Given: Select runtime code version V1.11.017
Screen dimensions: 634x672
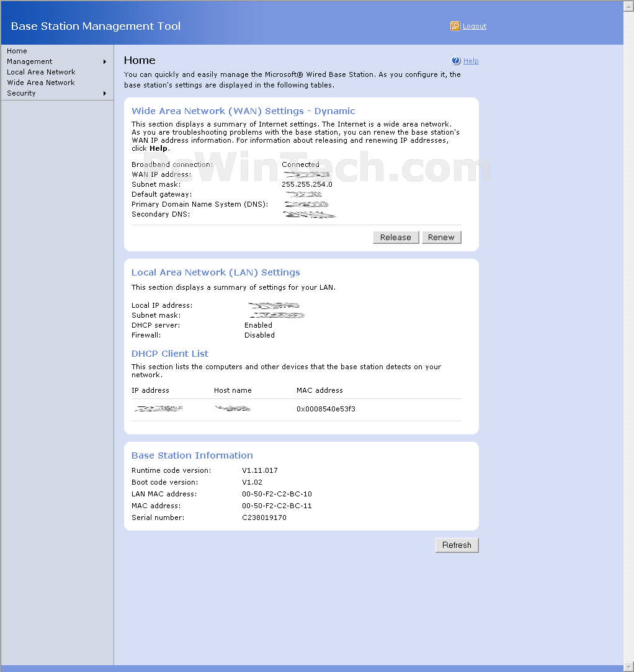Looking at the screenshot, I should click(259, 470).
